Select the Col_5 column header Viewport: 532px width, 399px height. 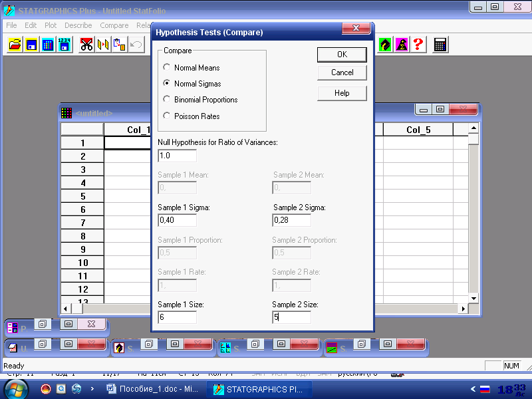click(x=418, y=130)
